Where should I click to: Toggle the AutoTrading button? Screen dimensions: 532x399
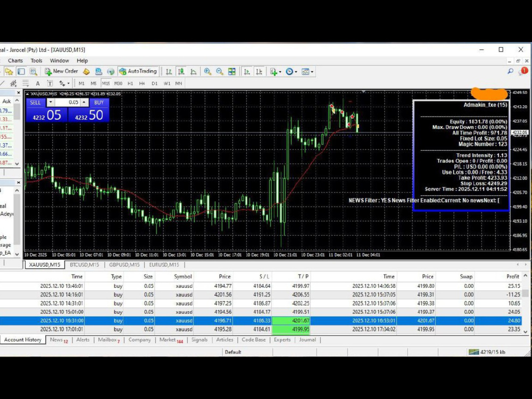pos(138,71)
